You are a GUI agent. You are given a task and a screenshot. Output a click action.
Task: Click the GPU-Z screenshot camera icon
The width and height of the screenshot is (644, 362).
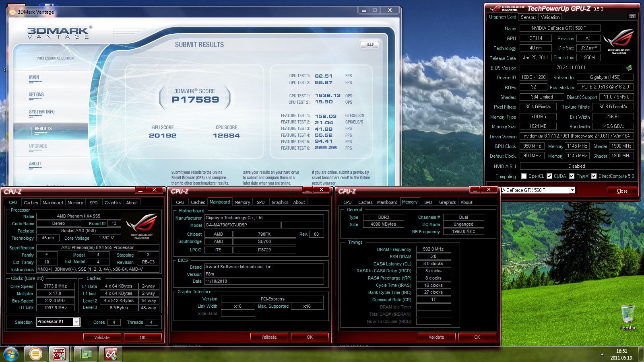632,16
